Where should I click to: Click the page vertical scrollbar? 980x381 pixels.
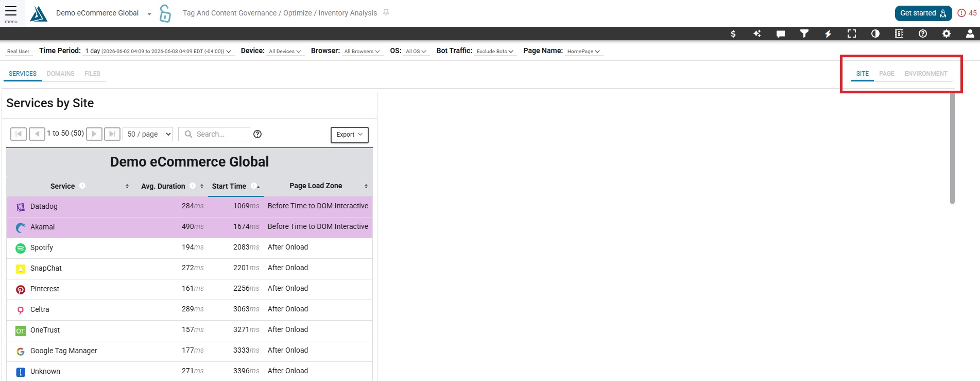pos(952,148)
